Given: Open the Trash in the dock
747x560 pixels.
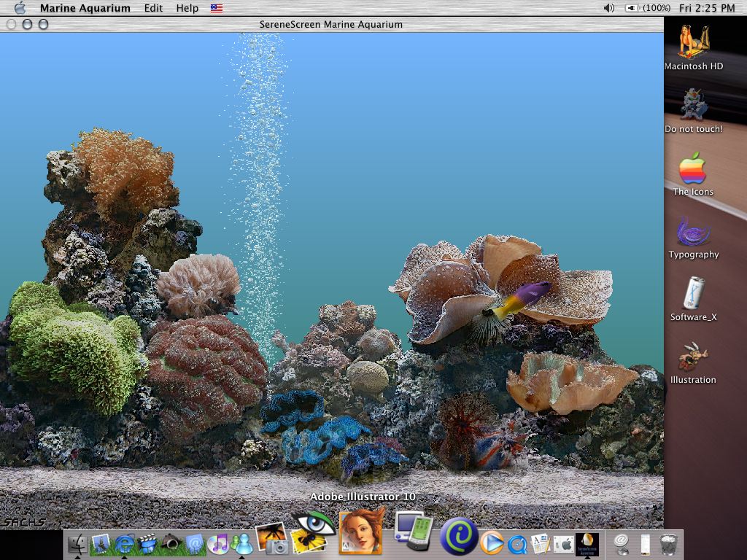Looking at the screenshot, I should [667, 544].
